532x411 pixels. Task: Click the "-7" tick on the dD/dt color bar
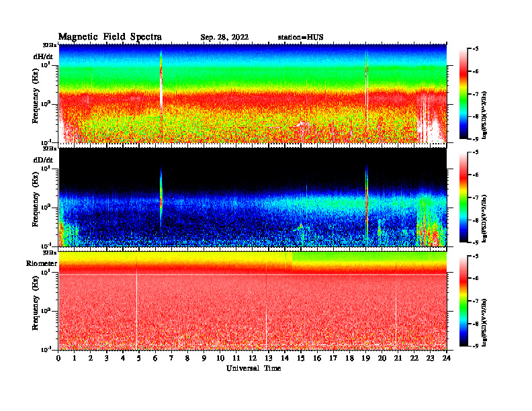[x=476, y=197]
